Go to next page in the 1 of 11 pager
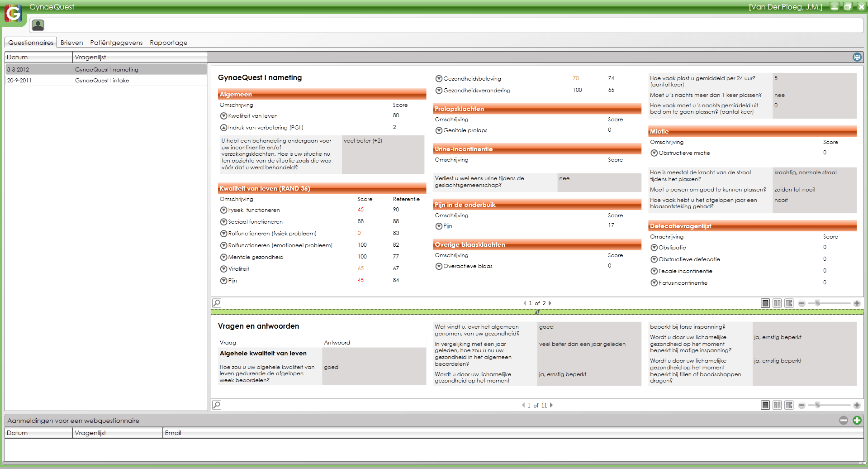 pos(551,405)
